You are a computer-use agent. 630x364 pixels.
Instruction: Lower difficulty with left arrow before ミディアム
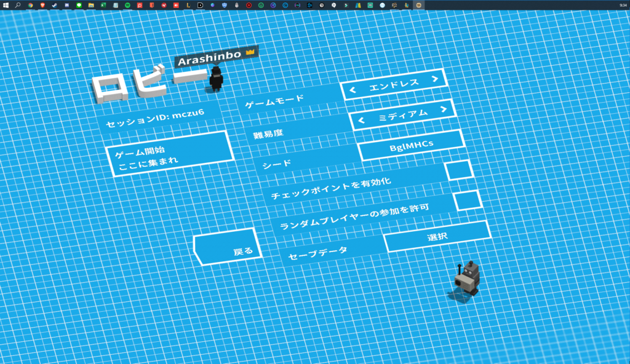pyautogui.click(x=361, y=121)
